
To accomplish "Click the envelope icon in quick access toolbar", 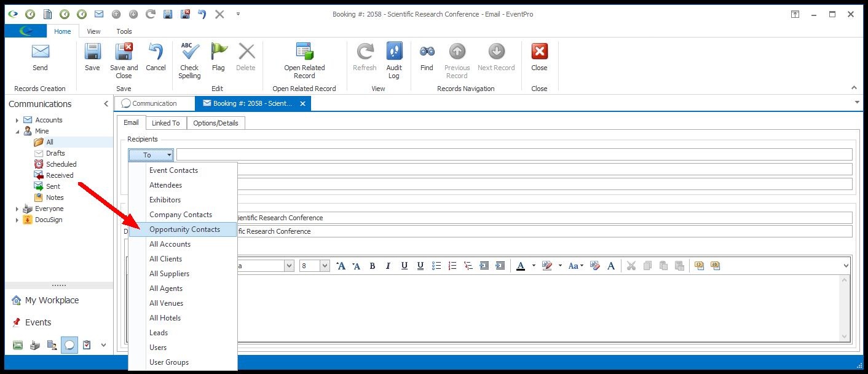I will [99, 14].
